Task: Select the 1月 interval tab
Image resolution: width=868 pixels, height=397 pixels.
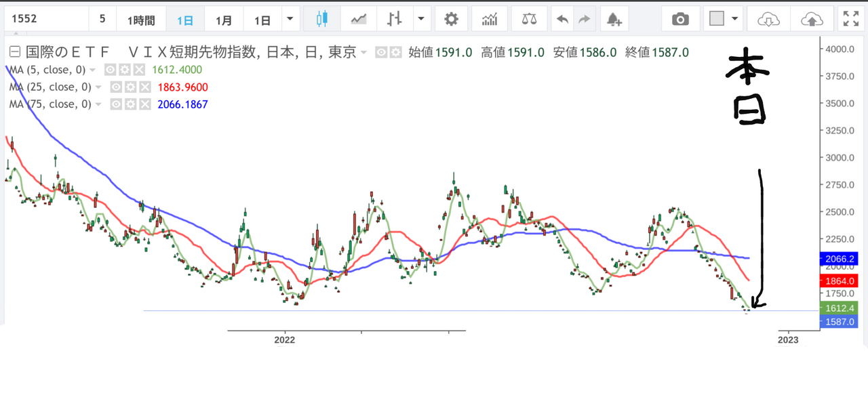Action: (224, 18)
